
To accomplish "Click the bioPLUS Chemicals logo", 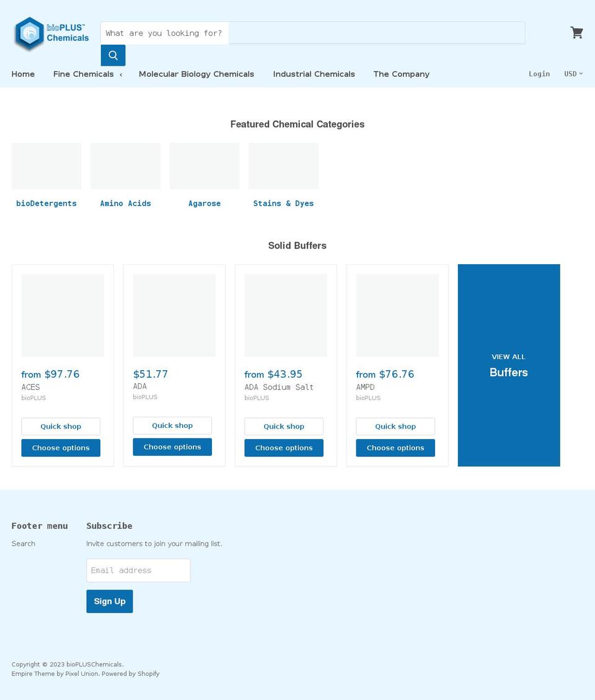I will pyautogui.click(x=51, y=33).
